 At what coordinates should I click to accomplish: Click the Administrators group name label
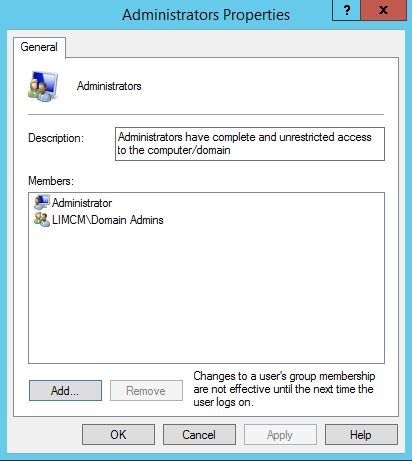click(x=109, y=86)
